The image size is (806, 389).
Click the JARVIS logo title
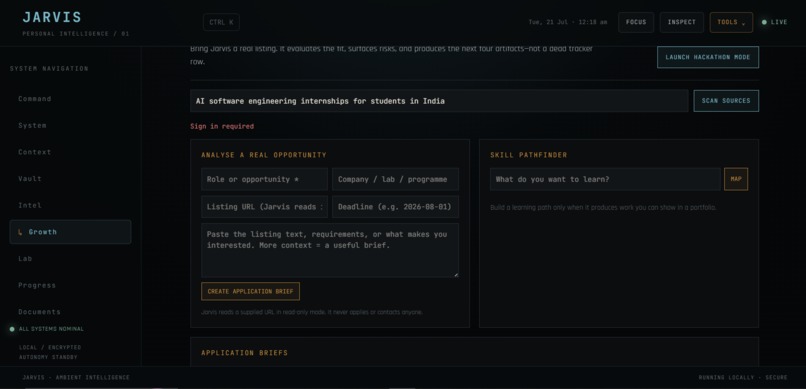pos(51,17)
